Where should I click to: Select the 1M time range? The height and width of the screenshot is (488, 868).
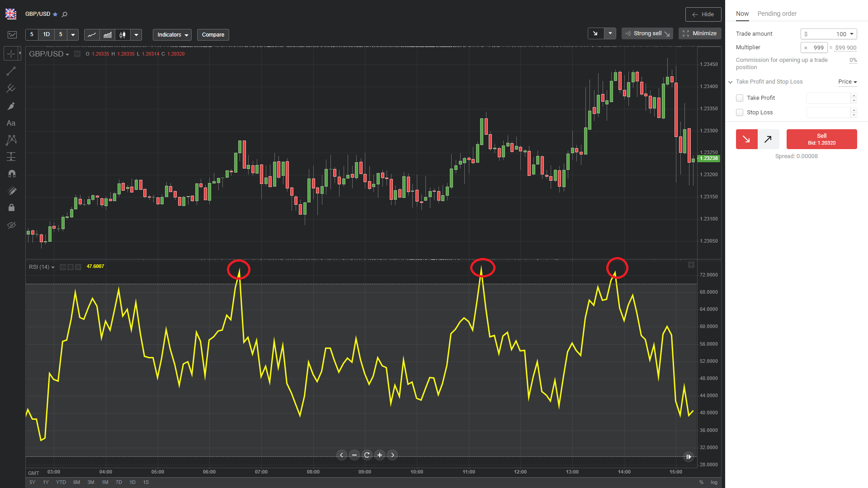point(105,482)
